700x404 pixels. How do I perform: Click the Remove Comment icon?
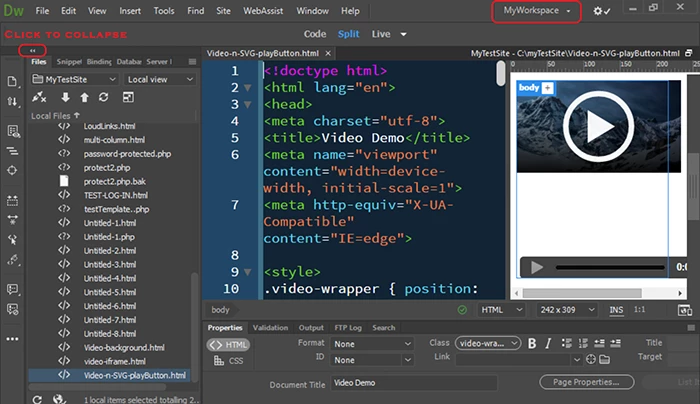tap(12, 309)
